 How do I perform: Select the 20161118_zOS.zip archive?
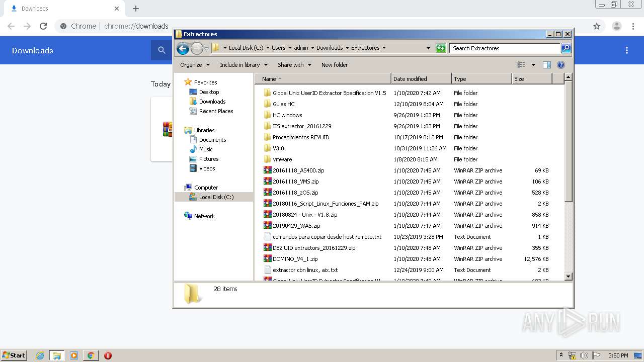click(295, 193)
